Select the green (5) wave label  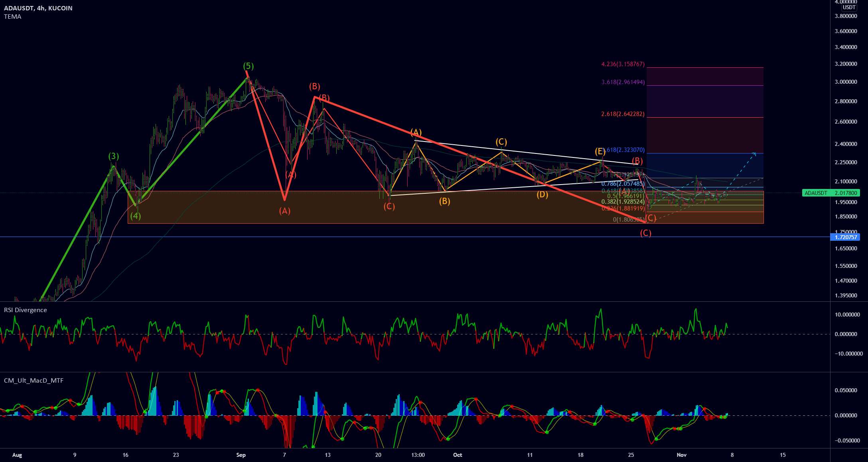(249, 66)
